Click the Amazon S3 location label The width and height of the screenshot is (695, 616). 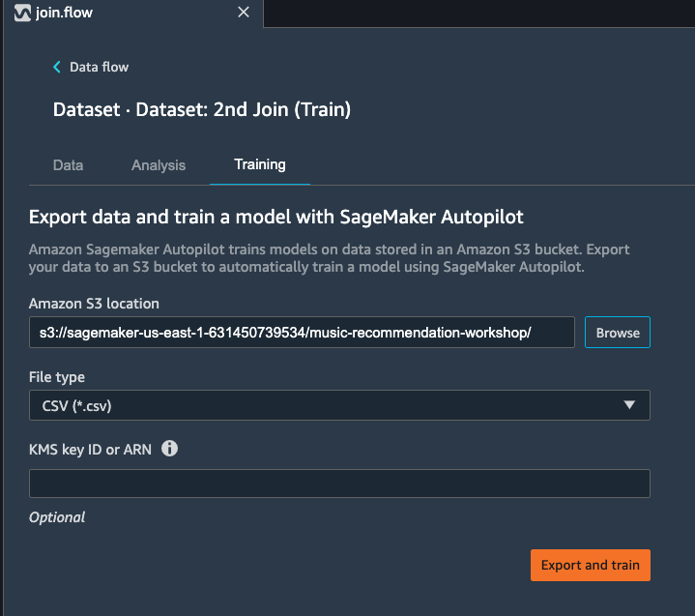coord(94,304)
